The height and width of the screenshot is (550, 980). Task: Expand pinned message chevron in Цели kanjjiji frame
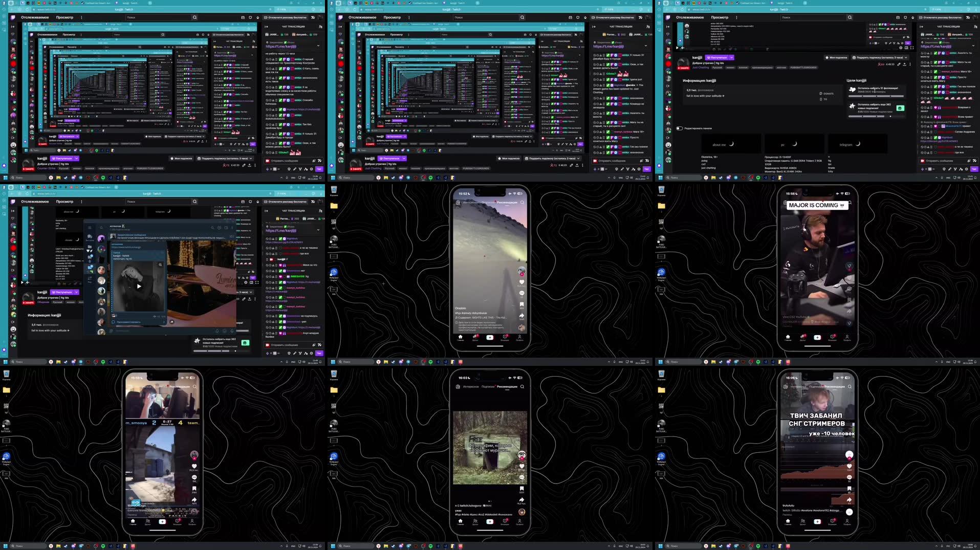[x=973, y=46]
